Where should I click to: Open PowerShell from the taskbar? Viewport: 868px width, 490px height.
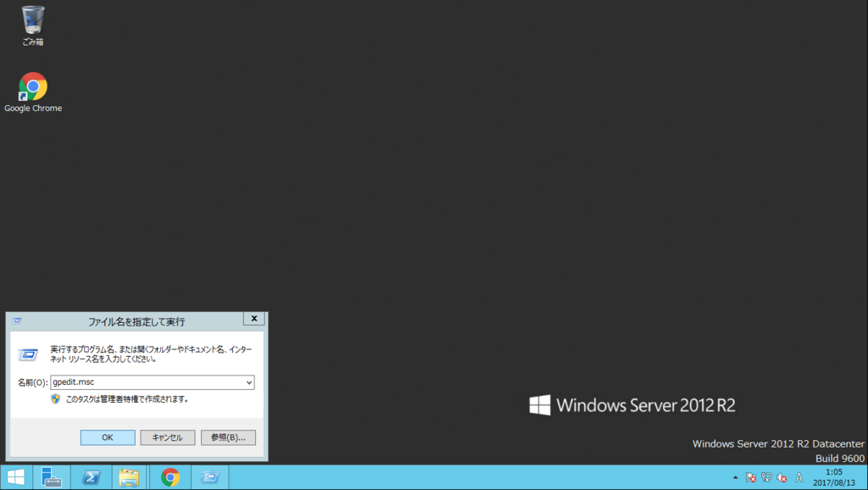[91, 477]
